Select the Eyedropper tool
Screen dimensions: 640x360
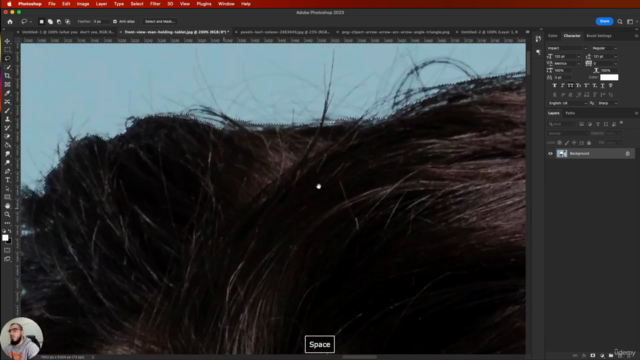[7, 93]
